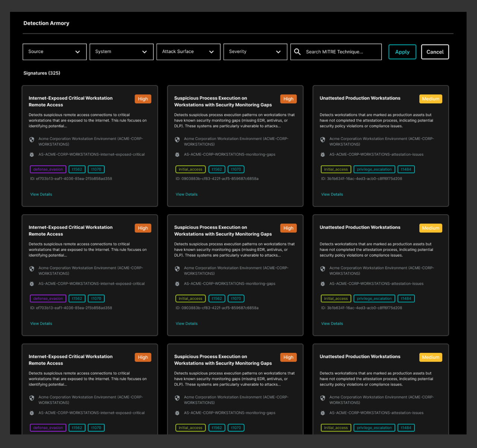
Task: Open View Details on Unattested Production Workstations
Action: click(332, 194)
